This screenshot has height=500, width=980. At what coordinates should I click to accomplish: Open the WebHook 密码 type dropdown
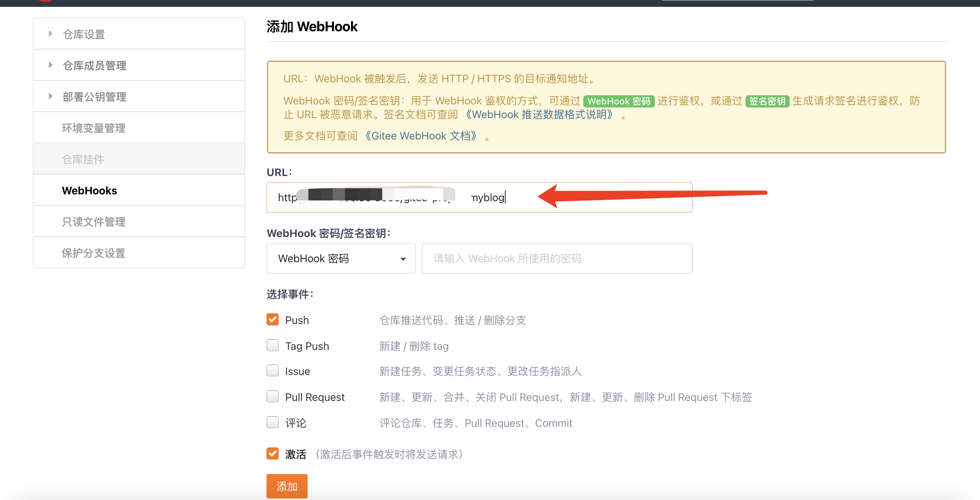(341, 258)
